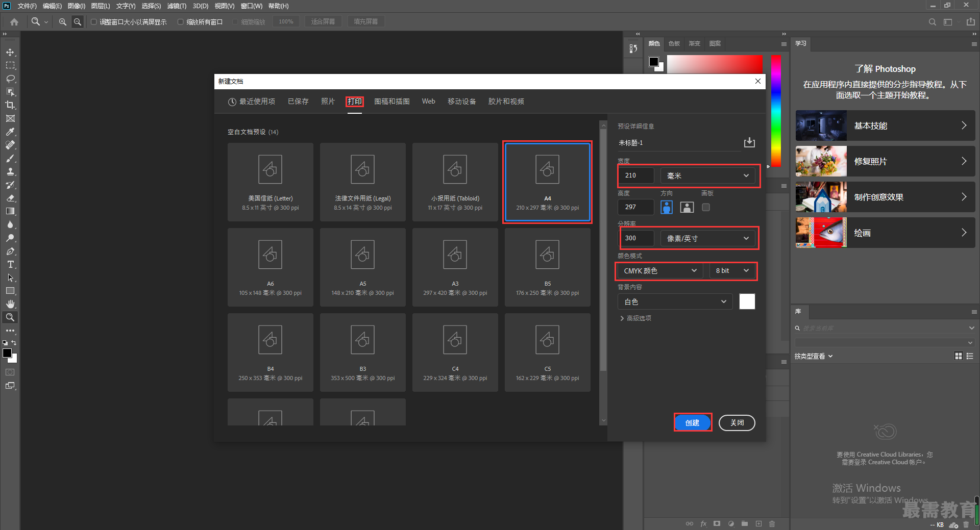Switch to the 照片 tab
Screen dimensions: 980x530
328,102
